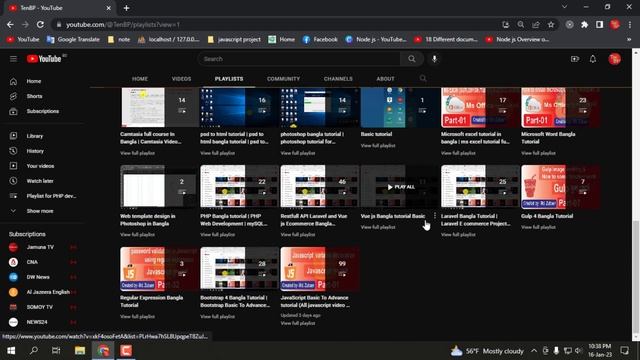Open JavaScript Basic To Advance playlist thumbnail

[x=320, y=269]
